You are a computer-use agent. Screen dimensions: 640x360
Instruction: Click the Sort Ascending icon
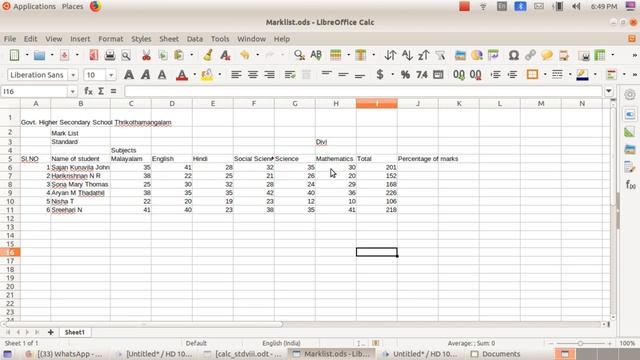click(x=407, y=55)
